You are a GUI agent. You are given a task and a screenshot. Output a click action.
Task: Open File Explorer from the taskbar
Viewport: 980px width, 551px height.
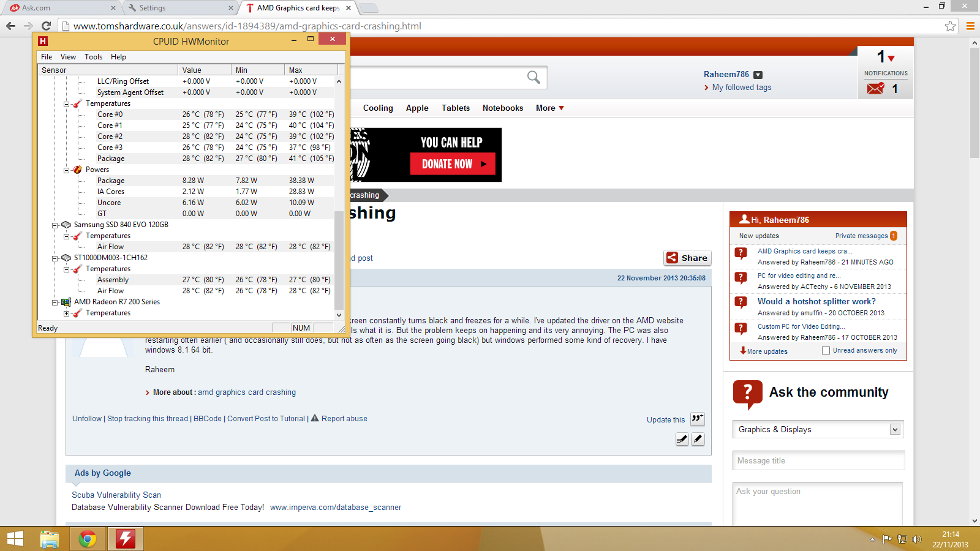point(49,539)
